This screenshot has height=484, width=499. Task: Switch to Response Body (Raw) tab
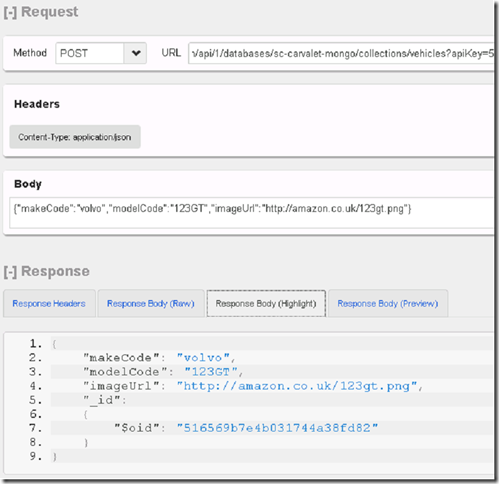tap(151, 304)
